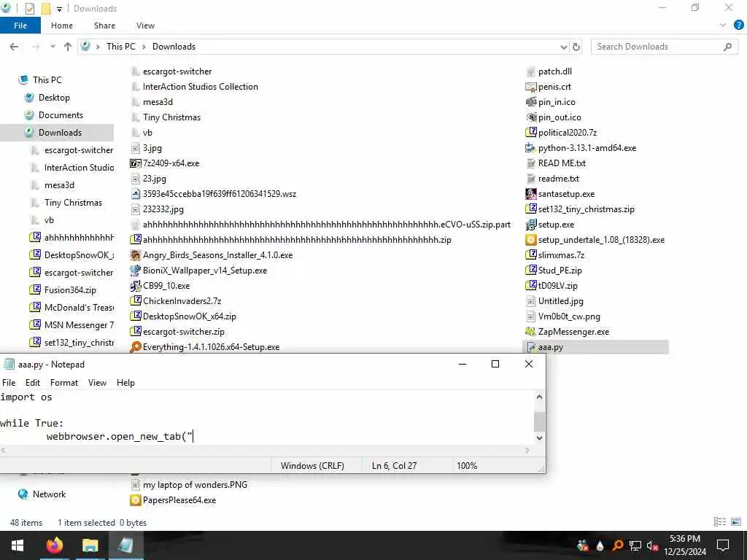Select the pin_out.ico file icon
The height and width of the screenshot is (560, 747).
click(531, 117)
